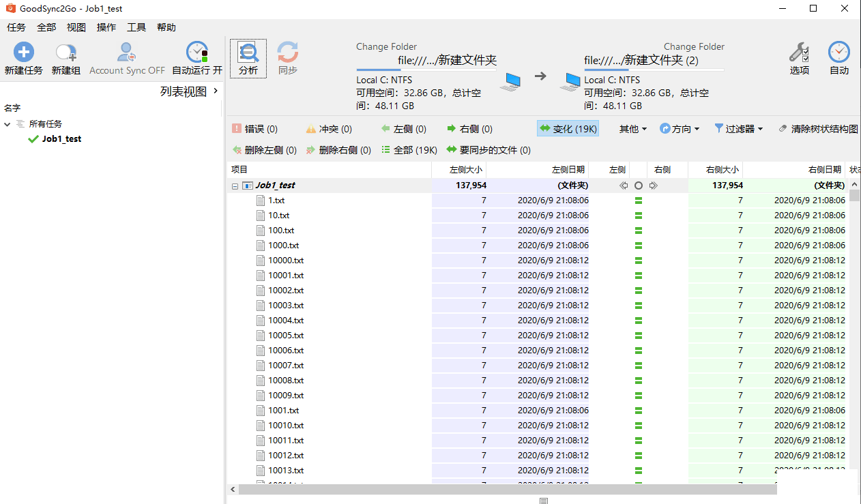The image size is (861, 504).
Task: Click right path 新建文件夹 (2)
Action: (641, 60)
